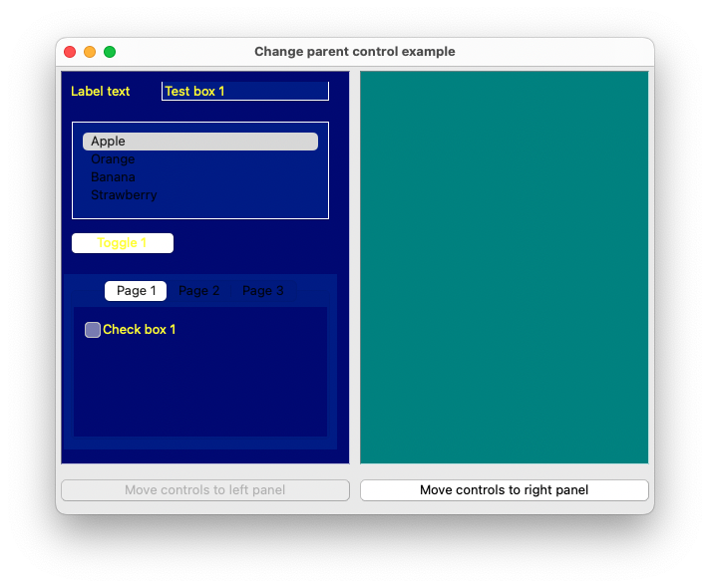Go to the Page 3 tab

(262, 291)
